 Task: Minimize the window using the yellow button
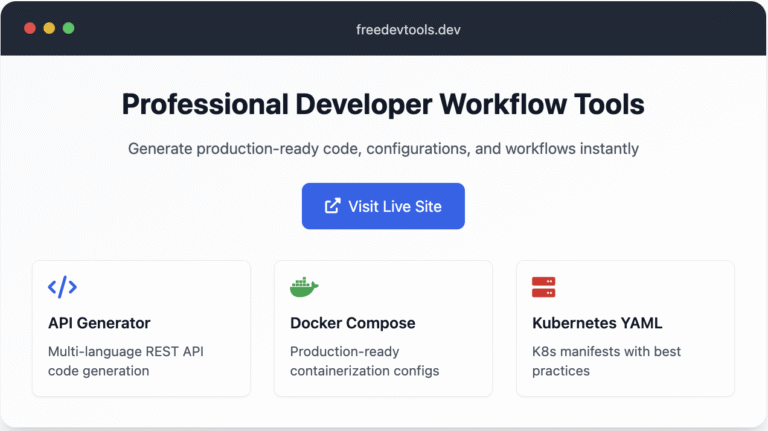coord(49,29)
